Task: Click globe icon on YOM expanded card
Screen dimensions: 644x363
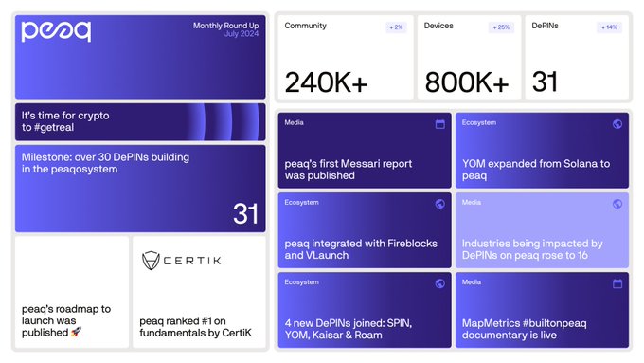Action: 617,124
